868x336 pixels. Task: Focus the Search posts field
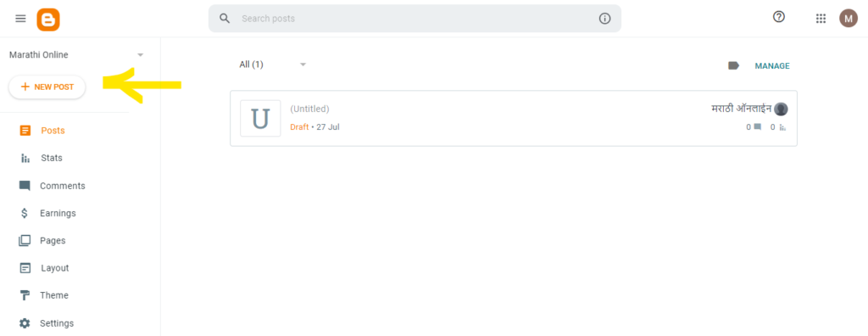(415, 19)
